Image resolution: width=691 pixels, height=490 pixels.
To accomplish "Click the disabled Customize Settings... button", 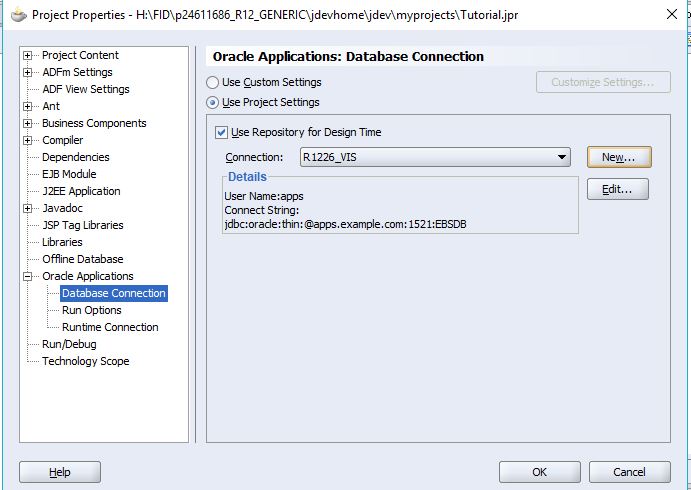I will (x=603, y=82).
